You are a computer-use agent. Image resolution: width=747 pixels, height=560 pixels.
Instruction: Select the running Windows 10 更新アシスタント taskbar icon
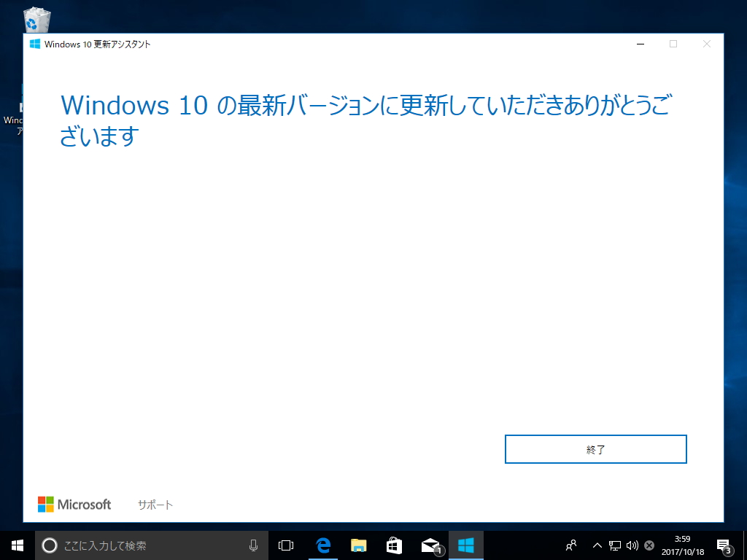[x=467, y=545]
